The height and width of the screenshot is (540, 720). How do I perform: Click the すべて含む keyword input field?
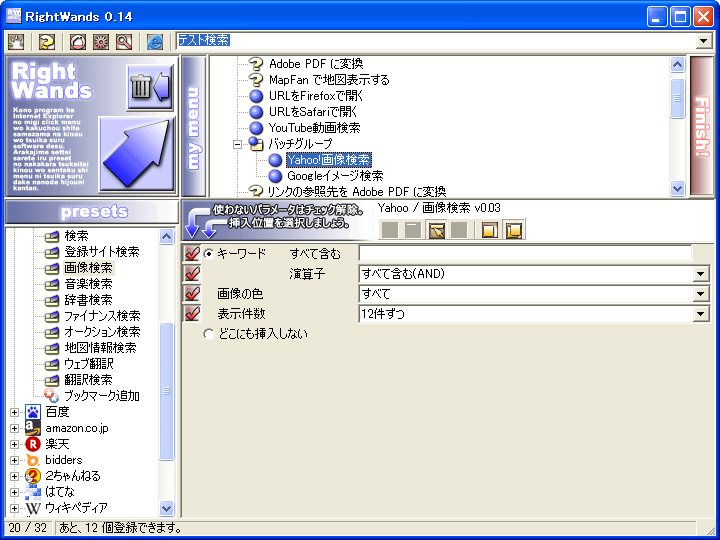point(525,253)
